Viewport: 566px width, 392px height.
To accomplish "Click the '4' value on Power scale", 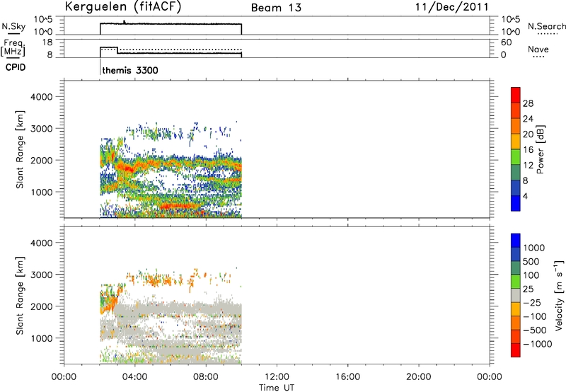I will [525, 196].
